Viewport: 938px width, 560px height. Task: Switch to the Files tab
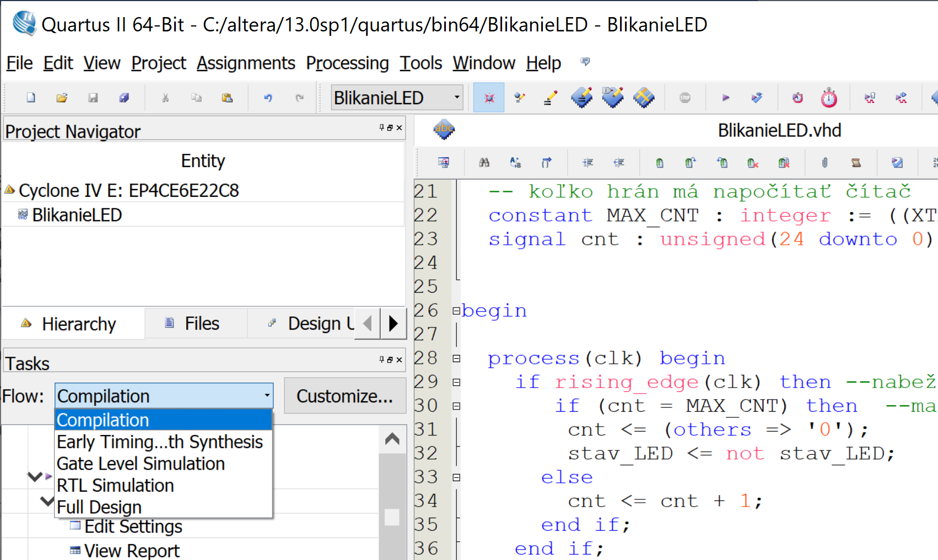pyautogui.click(x=194, y=324)
